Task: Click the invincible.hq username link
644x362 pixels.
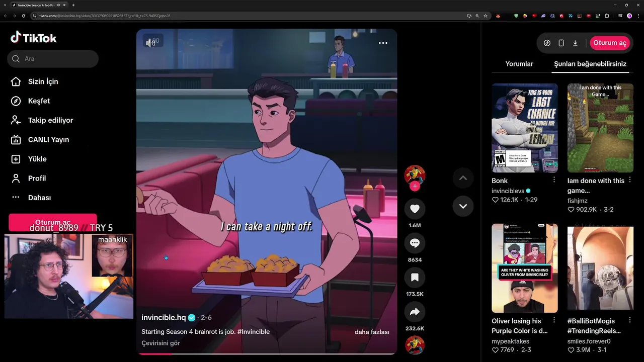Action: (x=164, y=318)
